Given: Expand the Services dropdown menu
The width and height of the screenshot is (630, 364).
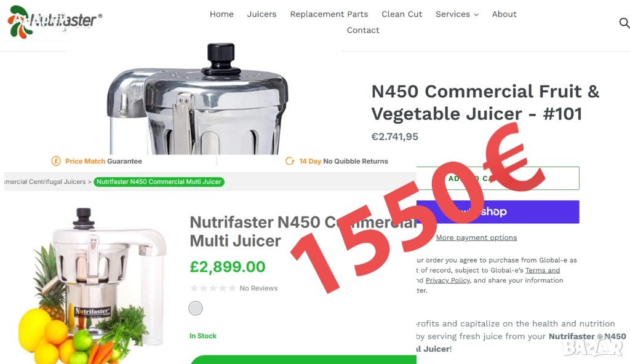Looking at the screenshot, I should 457,14.
